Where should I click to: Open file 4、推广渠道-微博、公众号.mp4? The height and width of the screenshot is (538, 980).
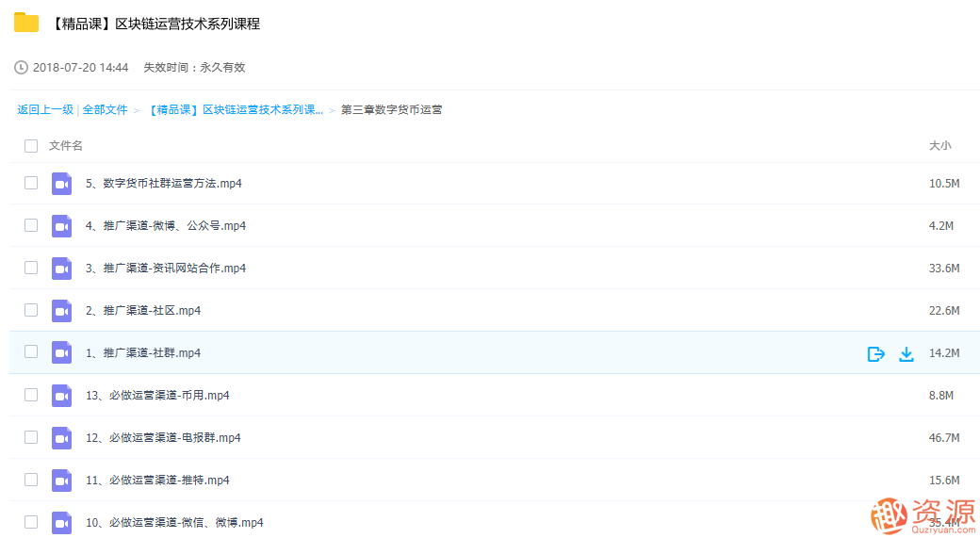(x=166, y=225)
